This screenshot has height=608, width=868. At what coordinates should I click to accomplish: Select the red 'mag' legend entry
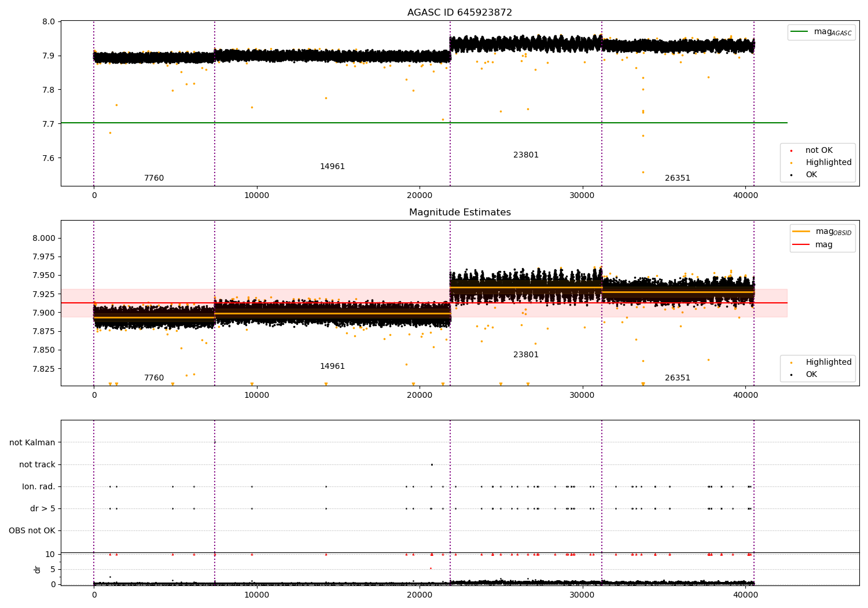[813, 245]
